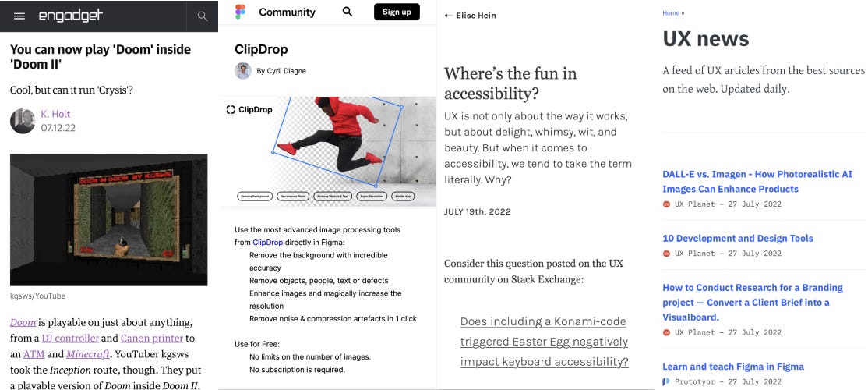
Task: Click the ClipDrop jumping man preview image
Action: pyautogui.click(x=327, y=151)
